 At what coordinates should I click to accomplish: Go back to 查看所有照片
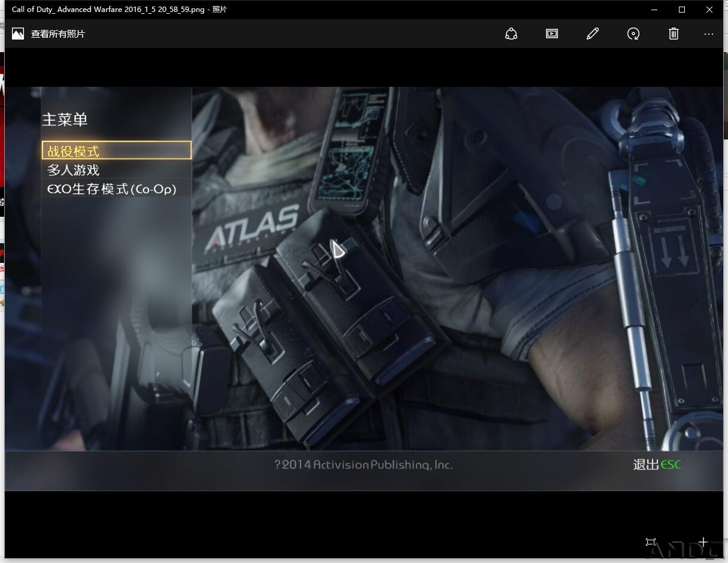coord(58,34)
